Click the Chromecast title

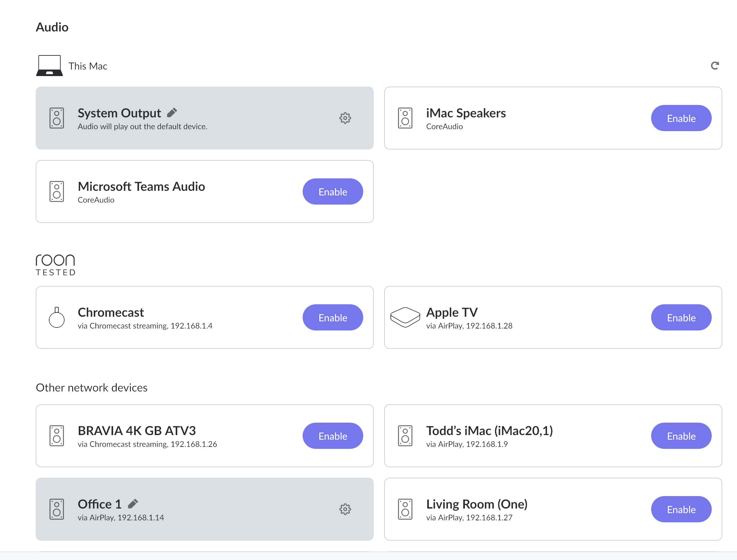(x=111, y=312)
